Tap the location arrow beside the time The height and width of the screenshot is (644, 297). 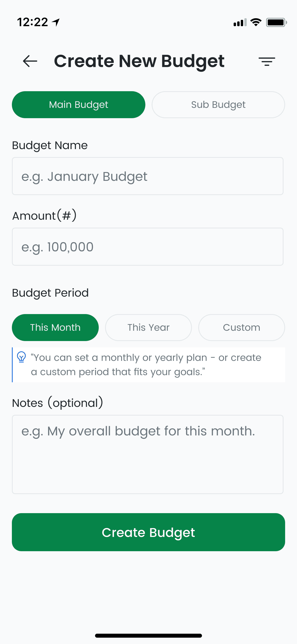click(56, 22)
